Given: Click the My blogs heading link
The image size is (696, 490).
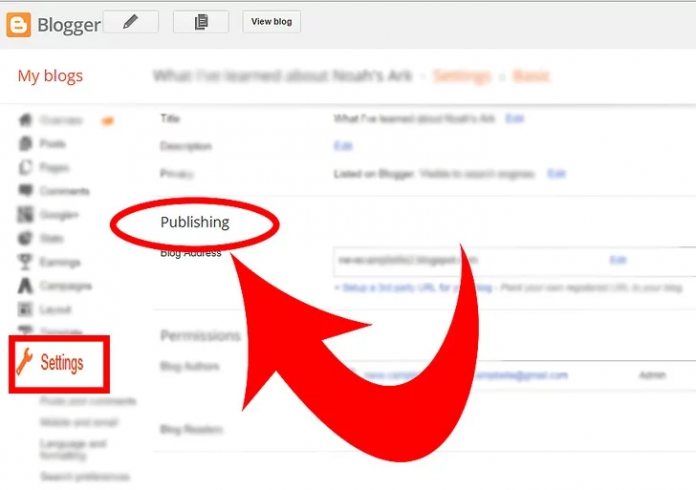Looking at the screenshot, I should tap(50, 76).
